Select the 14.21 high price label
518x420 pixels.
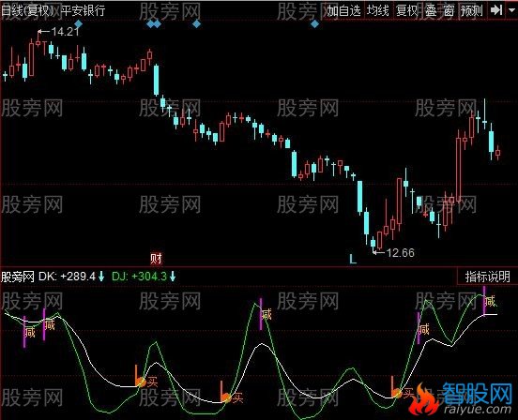(65, 32)
